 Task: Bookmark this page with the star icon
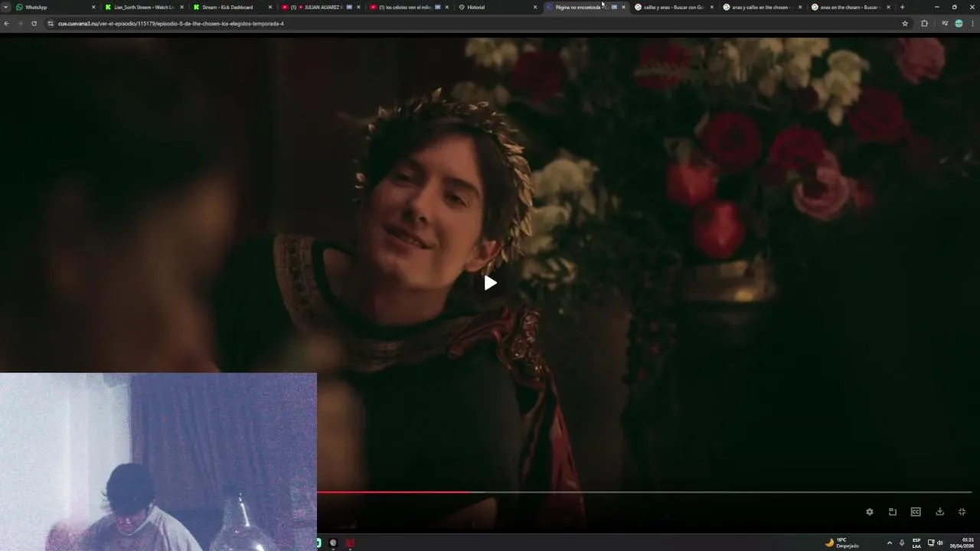[x=905, y=24]
